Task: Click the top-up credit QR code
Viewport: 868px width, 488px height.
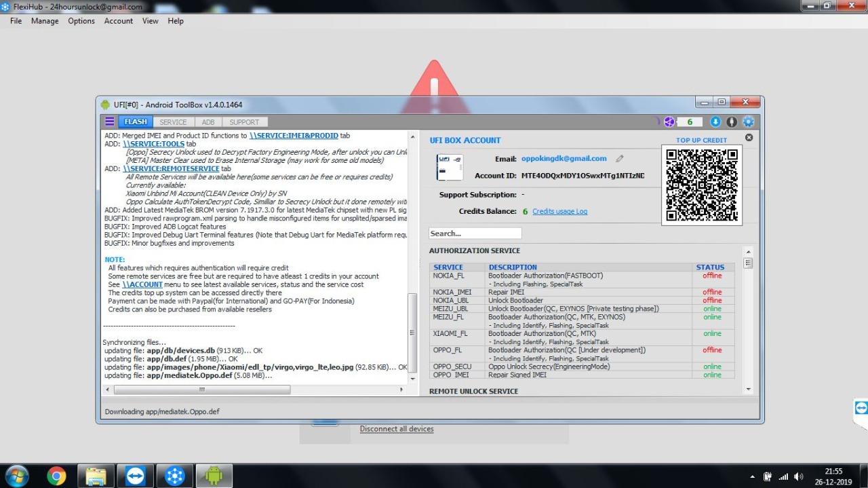Action: pos(702,185)
